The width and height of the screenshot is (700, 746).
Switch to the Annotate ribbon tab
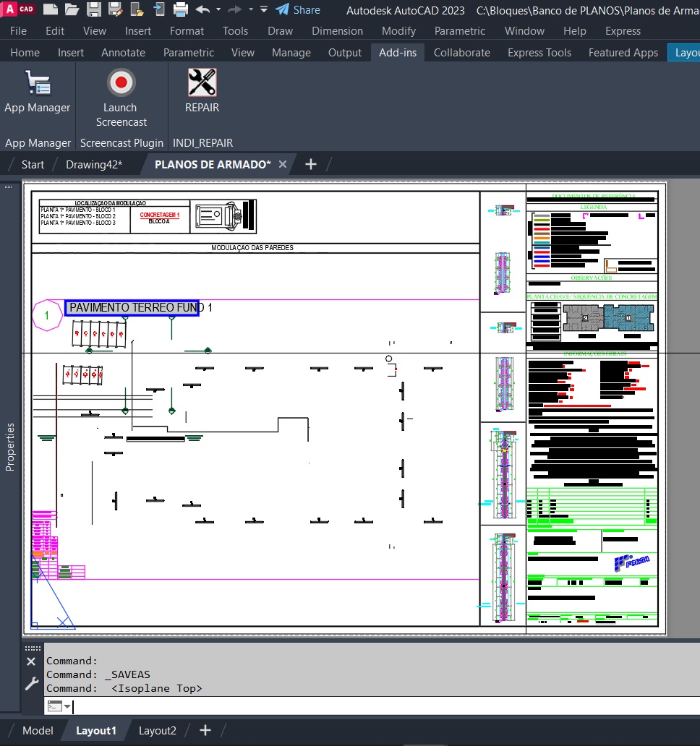coord(123,52)
